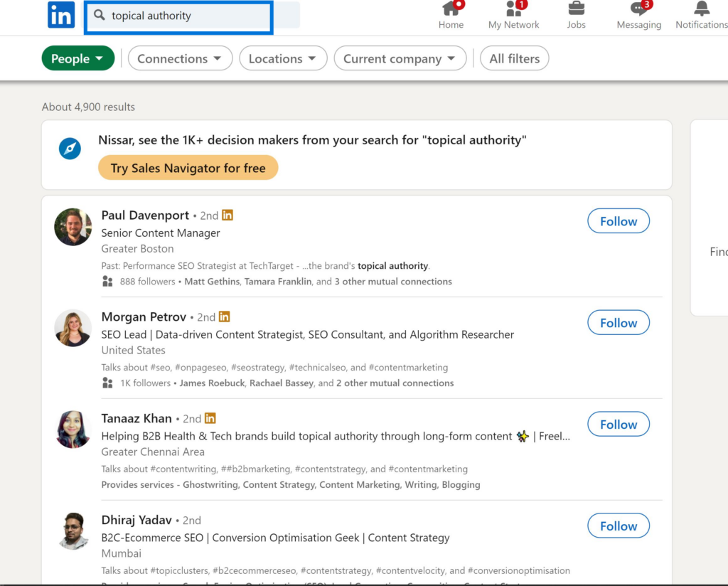Select the Jobs briefcase icon
Viewport: 728px width, 586px height.
click(x=576, y=13)
